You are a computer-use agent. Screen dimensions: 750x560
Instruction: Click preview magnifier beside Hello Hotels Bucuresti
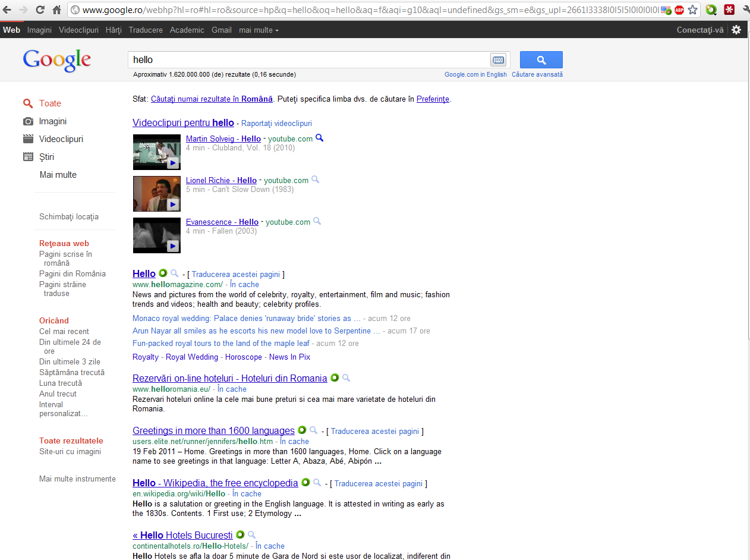(252, 535)
